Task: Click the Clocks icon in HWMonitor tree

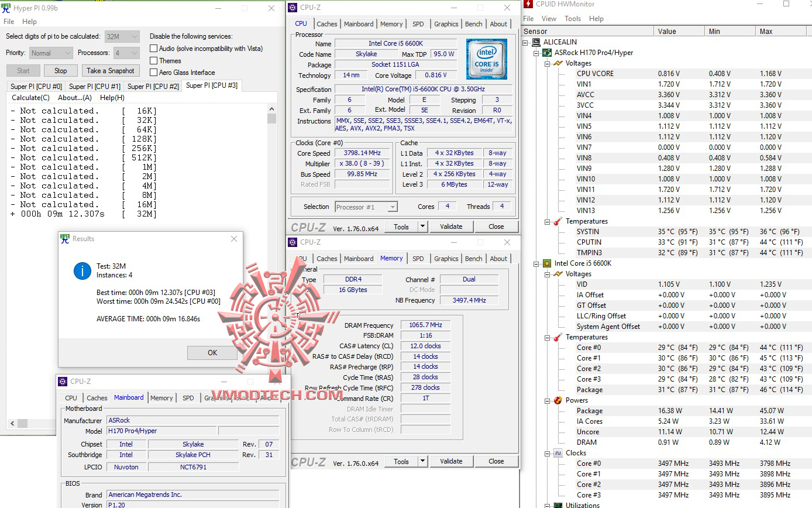Action: (558, 453)
